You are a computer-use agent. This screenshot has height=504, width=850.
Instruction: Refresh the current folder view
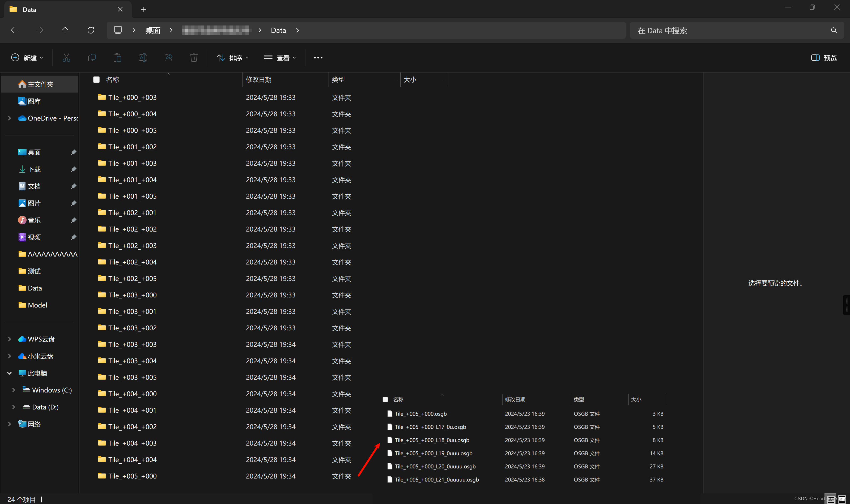pos(91,30)
